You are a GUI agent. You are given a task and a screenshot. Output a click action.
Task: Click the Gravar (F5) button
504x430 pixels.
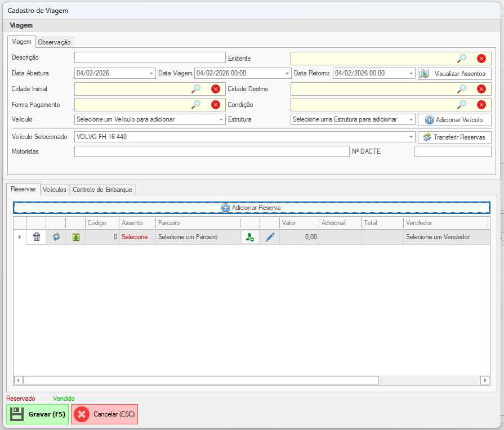click(x=38, y=414)
